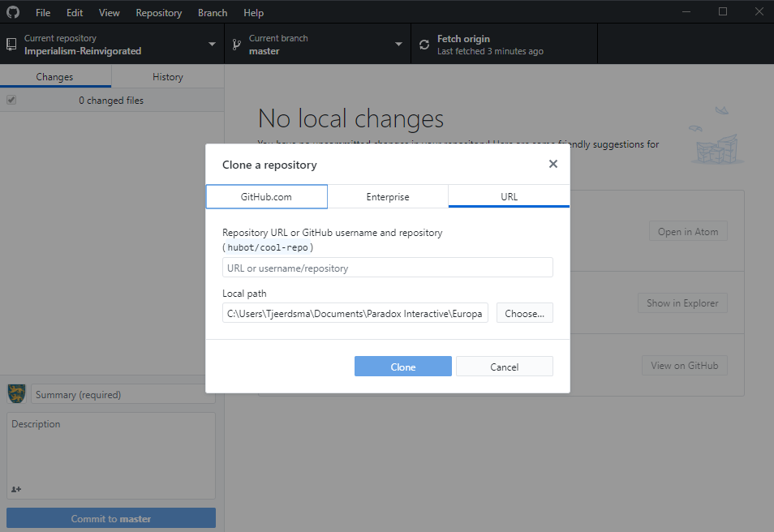This screenshot has width=774, height=532.
Task: Click the branch fork icon
Action: [237, 45]
